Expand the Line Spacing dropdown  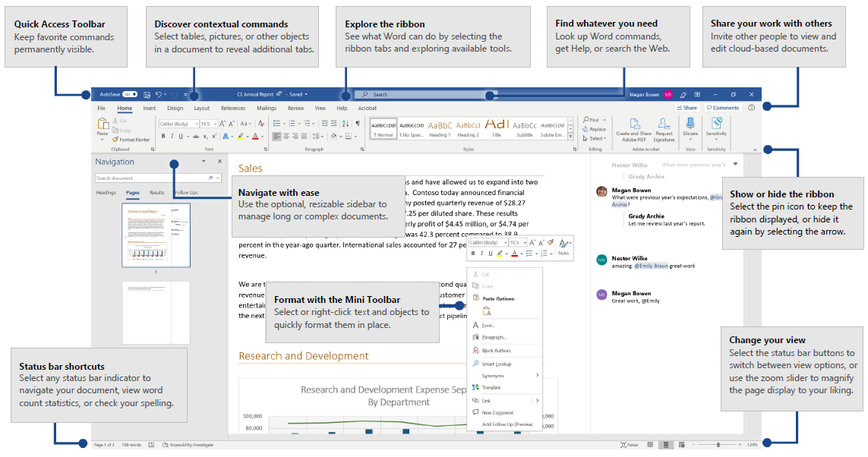tap(317, 136)
